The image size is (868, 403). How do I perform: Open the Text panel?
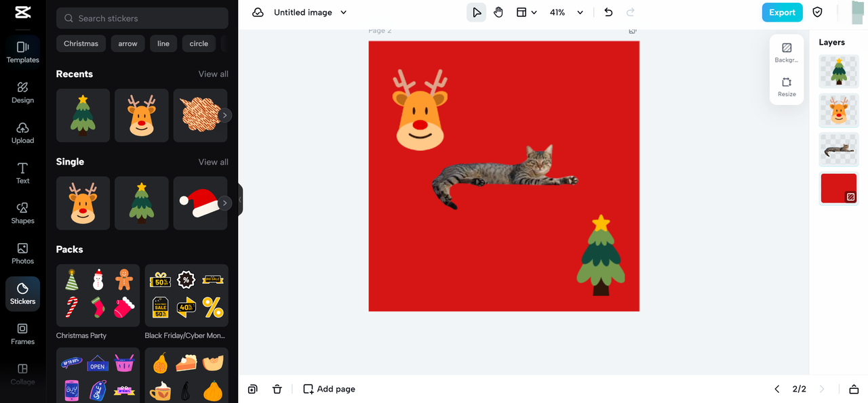(x=22, y=173)
